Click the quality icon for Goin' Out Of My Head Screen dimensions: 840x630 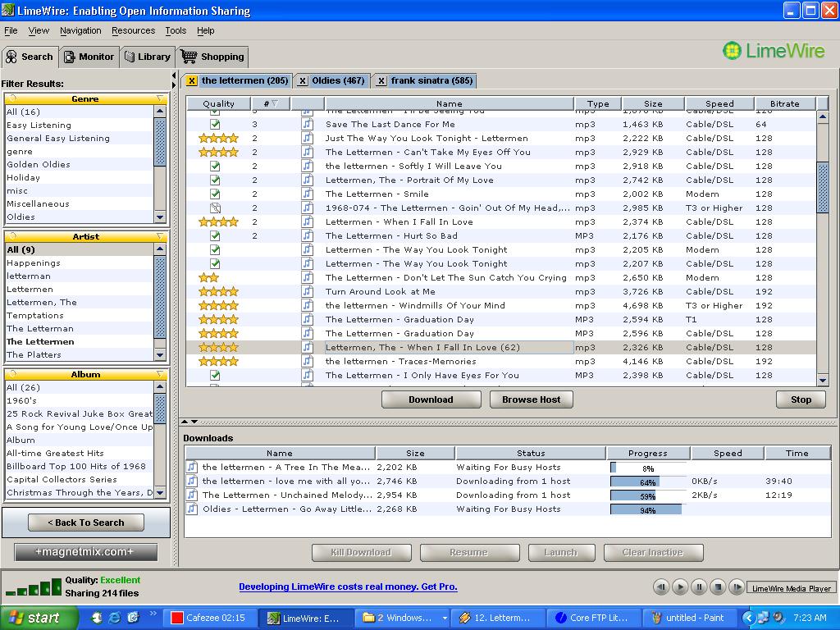point(215,208)
